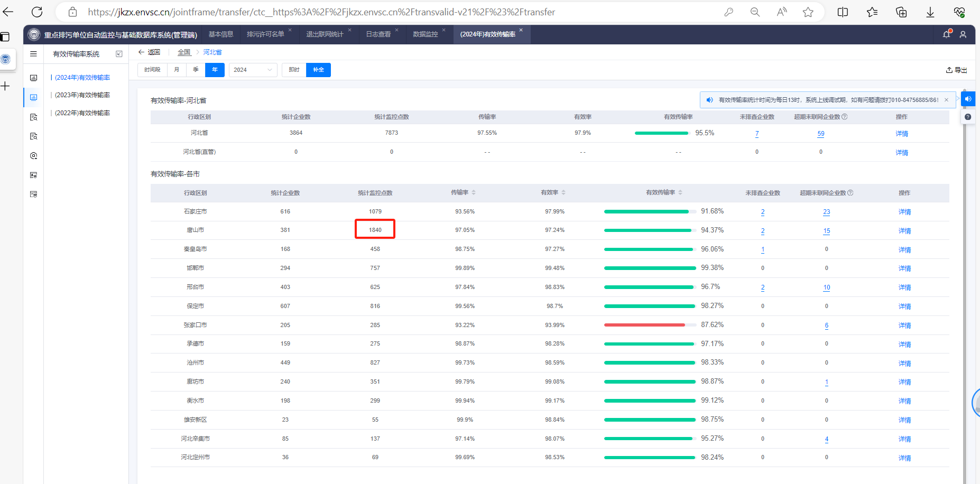Open (2023年)有效传输率 in the sidebar
Screen dimensions: 980x484
[x=82, y=95]
